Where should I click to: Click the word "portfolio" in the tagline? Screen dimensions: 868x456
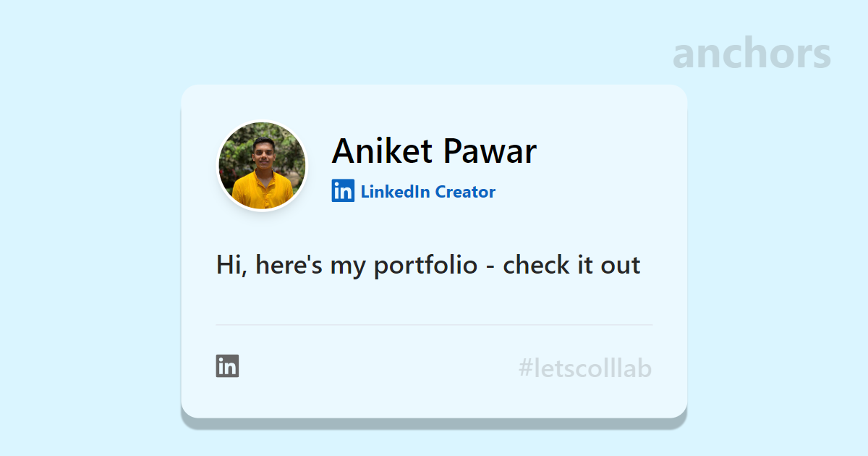[x=425, y=266]
